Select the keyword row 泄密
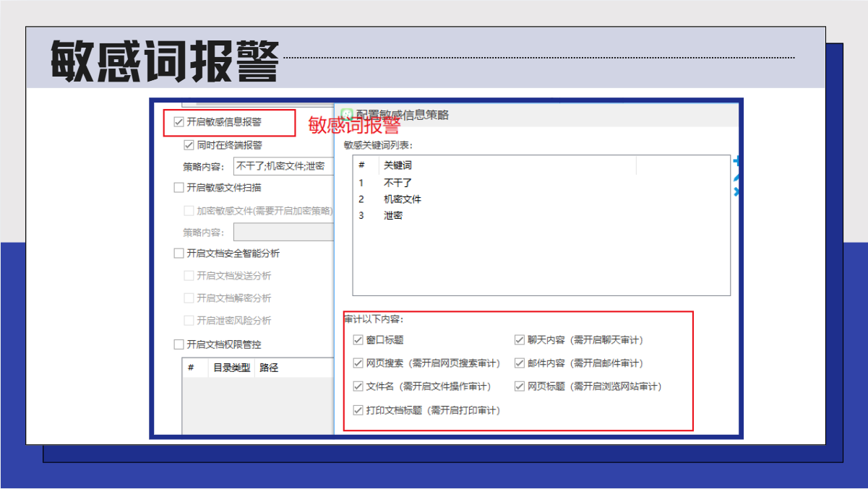The height and width of the screenshot is (489, 868). click(x=393, y=215)
